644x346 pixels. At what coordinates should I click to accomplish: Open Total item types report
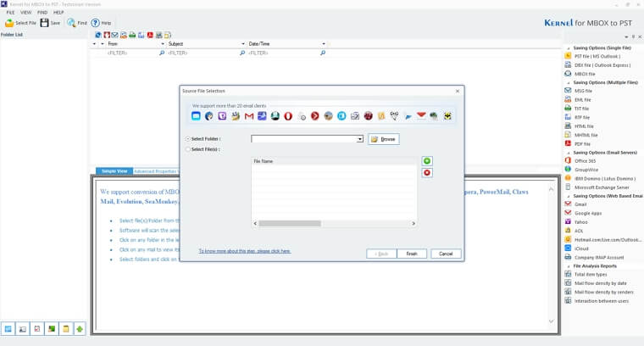(x=586, y=274)
